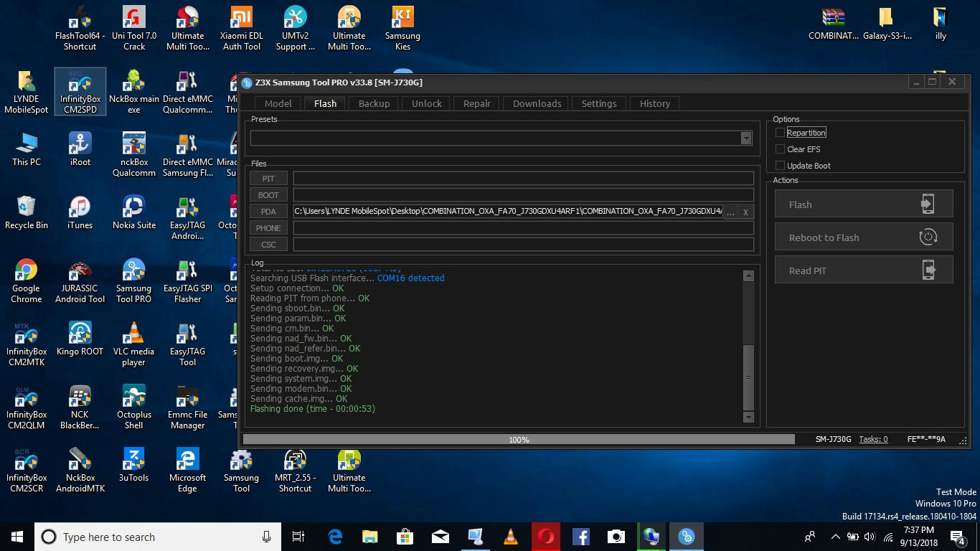Screen dimensions: 980x551
Task: Switch to the Model tab
Action: [278, 103]
